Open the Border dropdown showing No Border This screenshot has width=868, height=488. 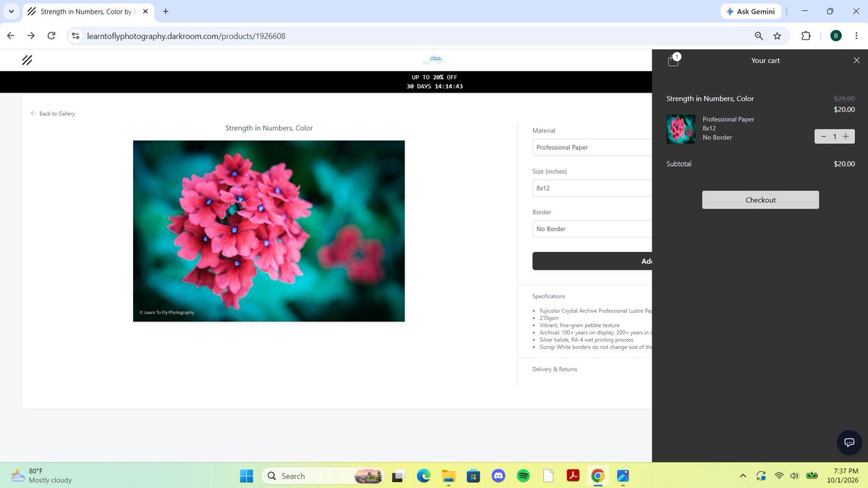[x=592, y=229]
